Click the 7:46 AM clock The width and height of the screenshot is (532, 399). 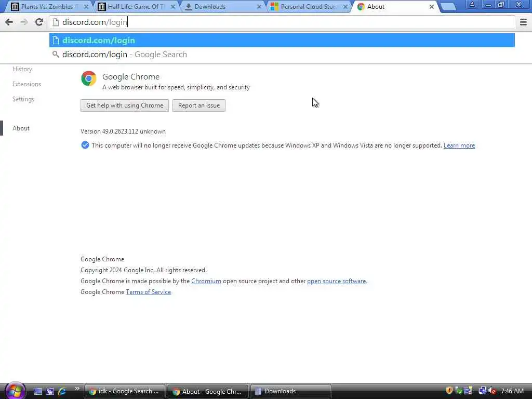click(512, 391)
